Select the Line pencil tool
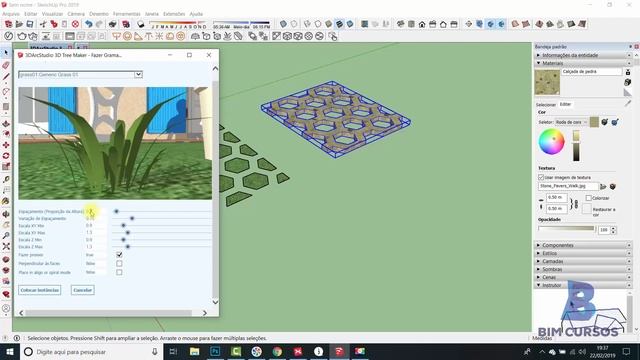Image resolution: width=640 pixels, height=360 pixels. tap(6, 77)
